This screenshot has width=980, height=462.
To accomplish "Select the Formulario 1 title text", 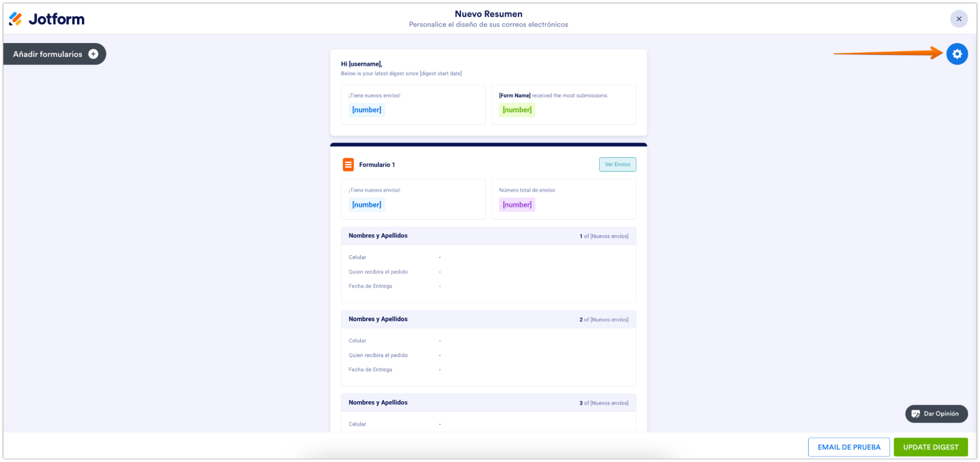I will tap(377, 165).
